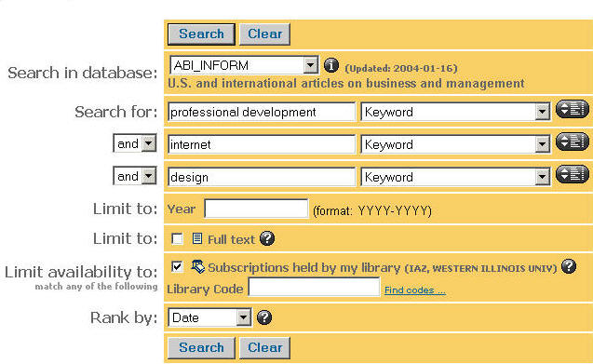Open help icon beside Rank by
Image resolution: width=593 pixels, height=364 pixels.
tap(264, 317)
